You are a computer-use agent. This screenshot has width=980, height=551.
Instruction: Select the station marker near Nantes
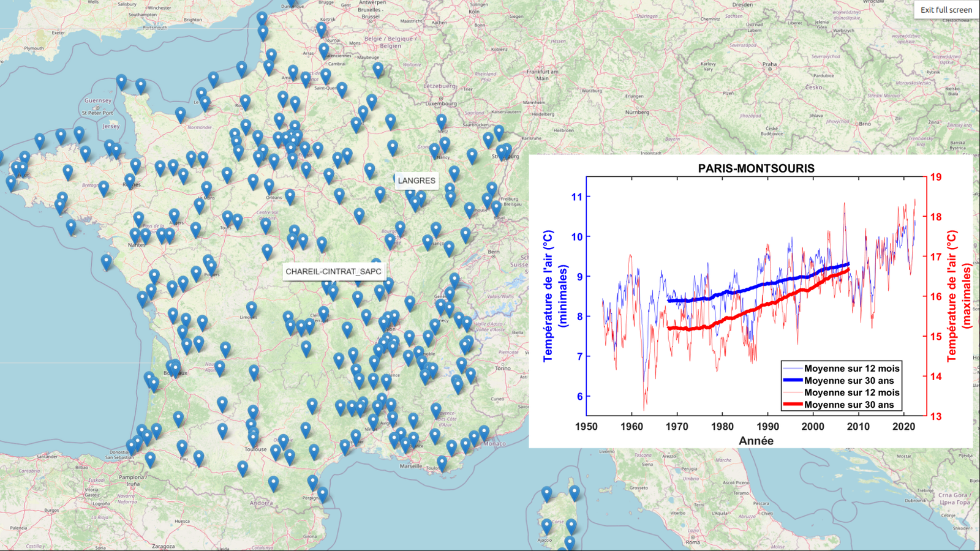[x=134, y=234]
